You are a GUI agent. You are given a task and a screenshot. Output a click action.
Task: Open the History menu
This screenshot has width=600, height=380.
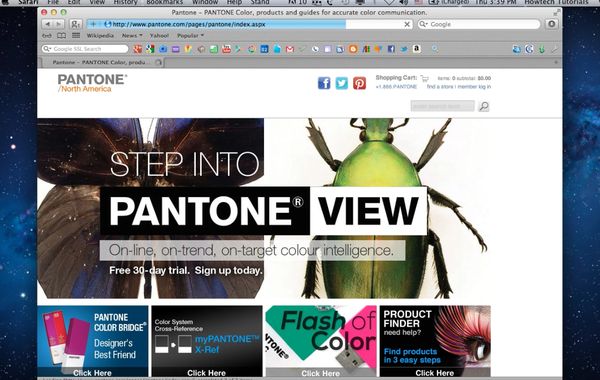[125, 2]
